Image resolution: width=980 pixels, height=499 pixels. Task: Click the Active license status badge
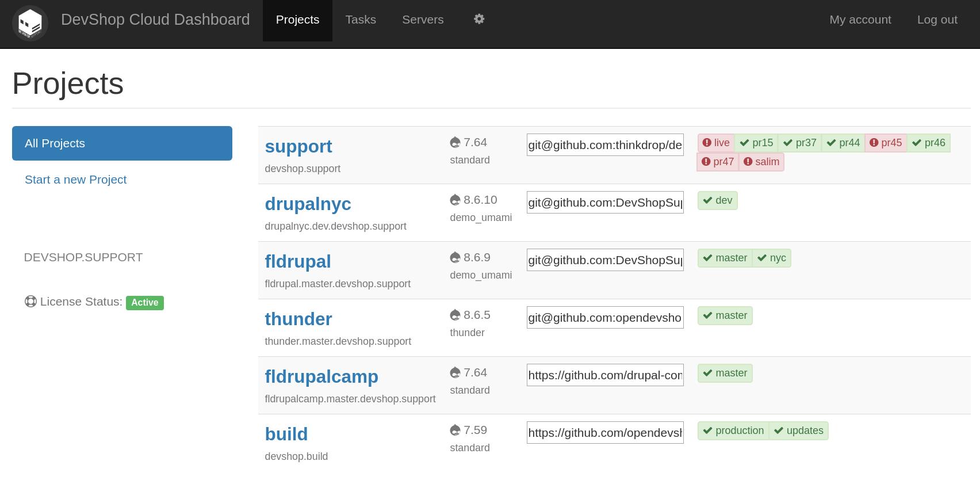145,303
